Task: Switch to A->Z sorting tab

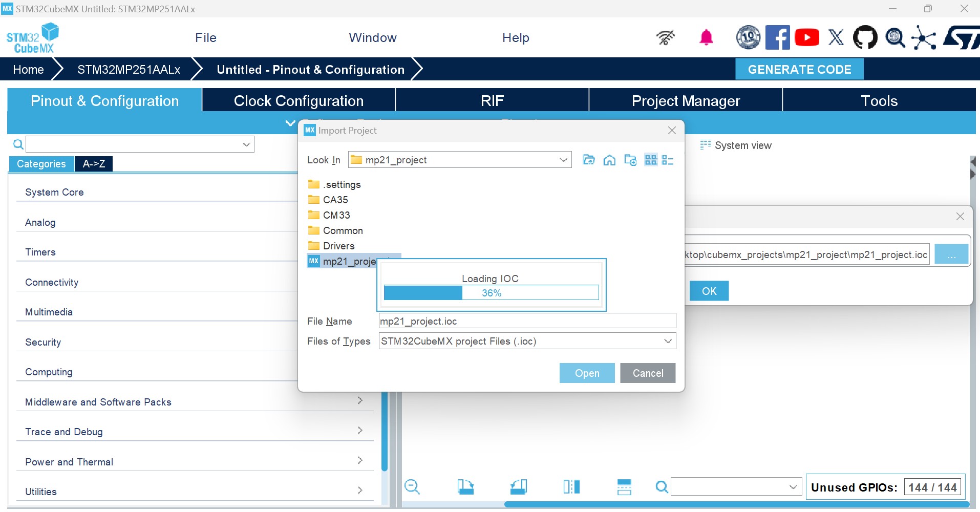Action: coord(94,164)
